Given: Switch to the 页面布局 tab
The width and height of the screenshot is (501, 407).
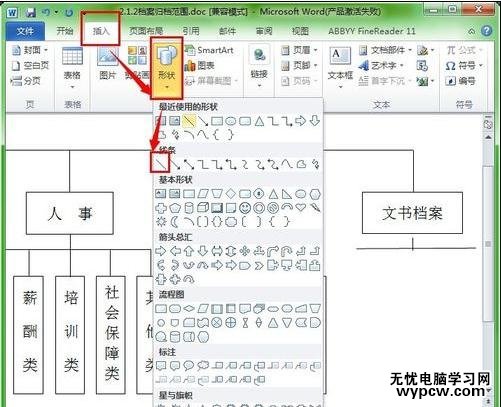Looking at the screenshot, I should click(x=146, y=31).
